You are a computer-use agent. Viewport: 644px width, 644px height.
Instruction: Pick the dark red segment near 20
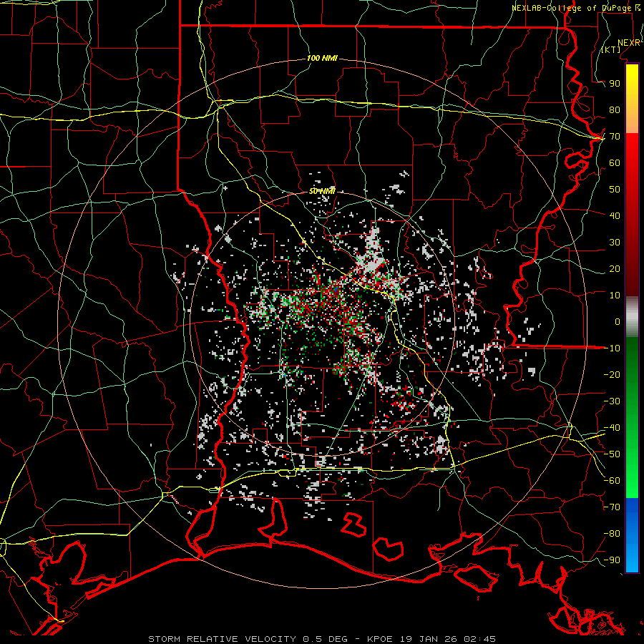632,269
